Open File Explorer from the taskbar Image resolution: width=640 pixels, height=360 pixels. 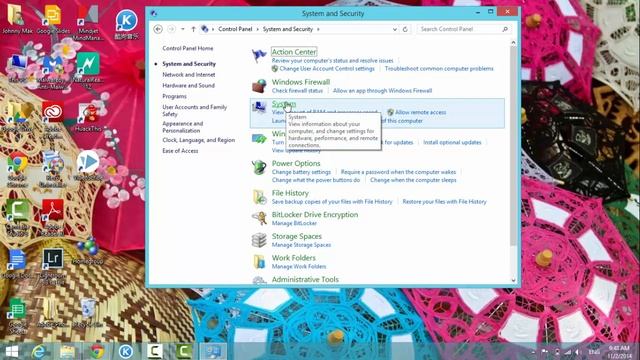tap(68, 351)
